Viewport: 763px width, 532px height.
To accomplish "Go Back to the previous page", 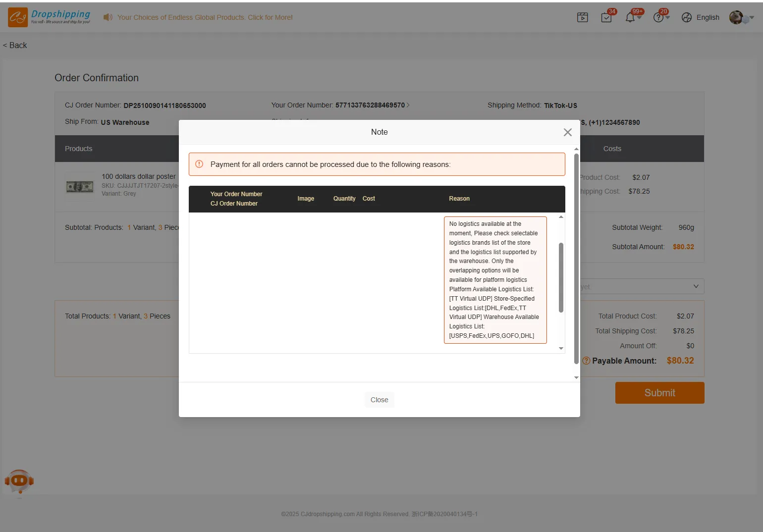I will click(15, 46).
